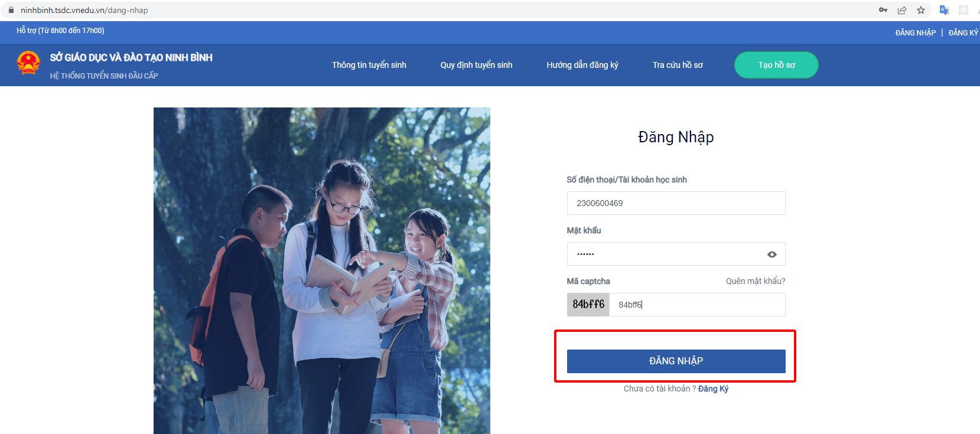Open the Google Translate extension icon
980x434 pixels.
[944, 10]
